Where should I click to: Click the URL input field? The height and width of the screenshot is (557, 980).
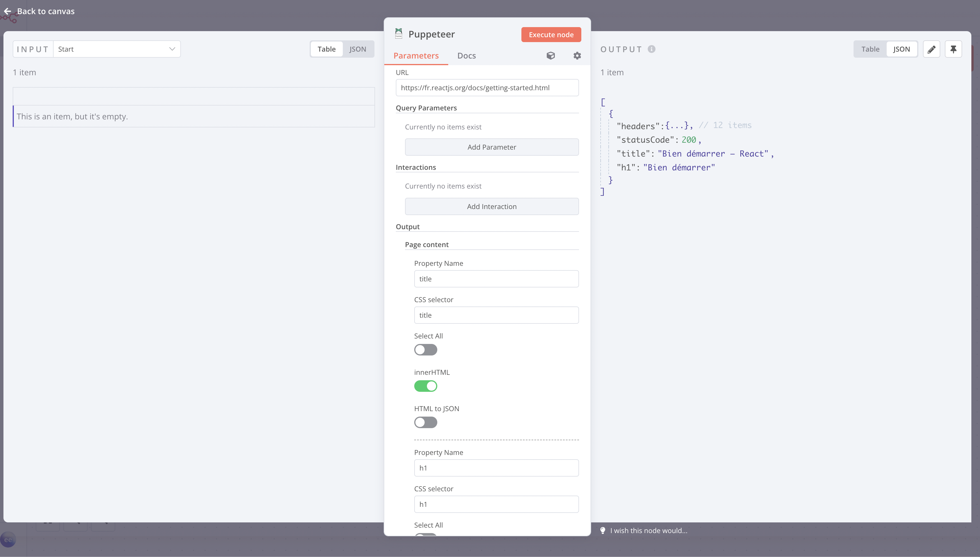tap(487, 88)
